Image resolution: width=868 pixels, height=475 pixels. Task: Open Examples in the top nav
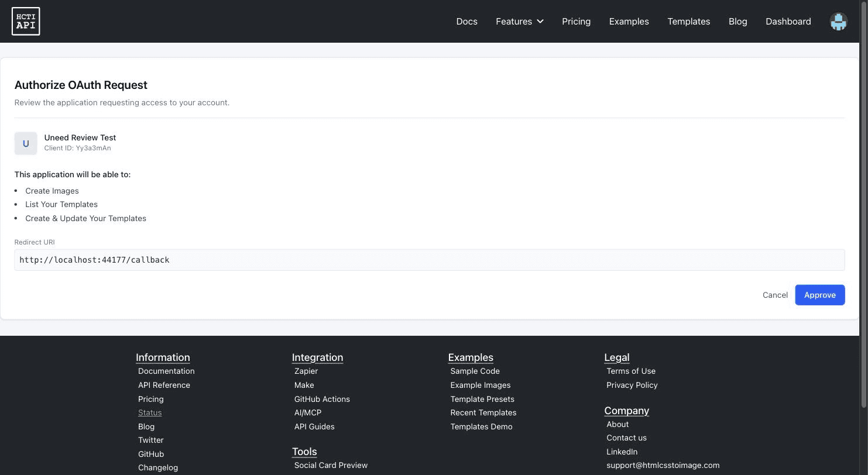pos(629,22)
